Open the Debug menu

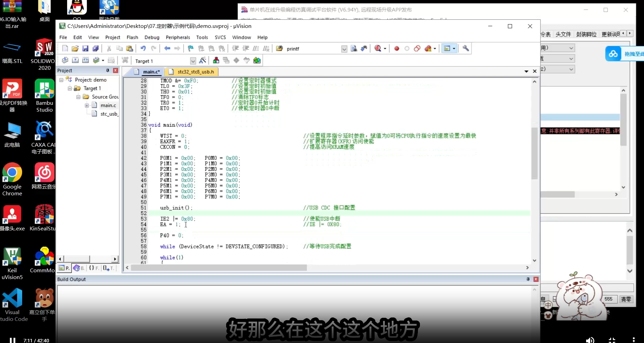coord(152,37)
